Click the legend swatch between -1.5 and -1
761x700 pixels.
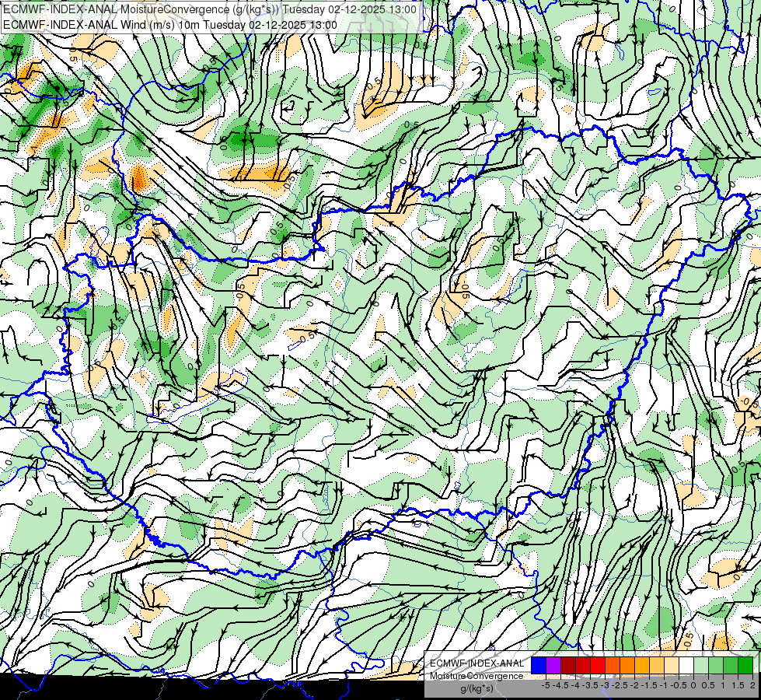[x=657, y=665]
